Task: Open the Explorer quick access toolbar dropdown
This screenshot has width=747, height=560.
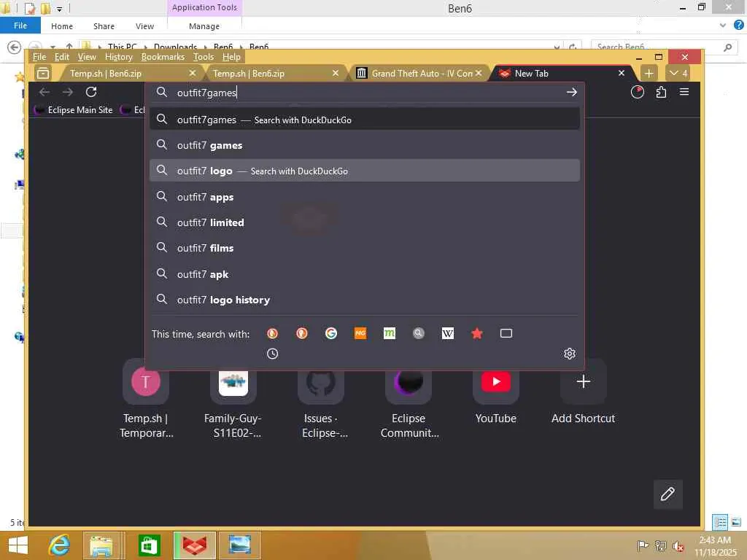Action: (59, 9)
